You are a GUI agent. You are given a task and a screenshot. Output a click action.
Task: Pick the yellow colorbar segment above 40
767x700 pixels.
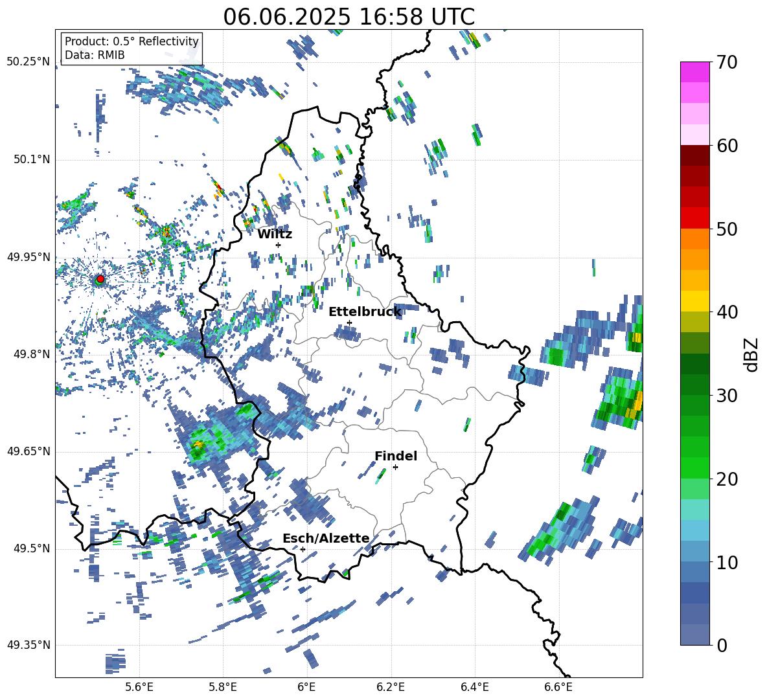(694, 301)
